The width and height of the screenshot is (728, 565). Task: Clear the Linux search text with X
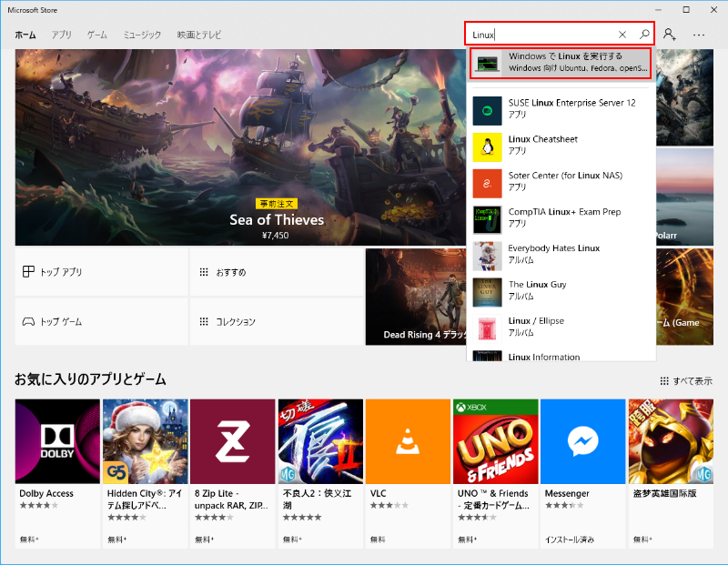pyautogui.click(x=622, y=35)
